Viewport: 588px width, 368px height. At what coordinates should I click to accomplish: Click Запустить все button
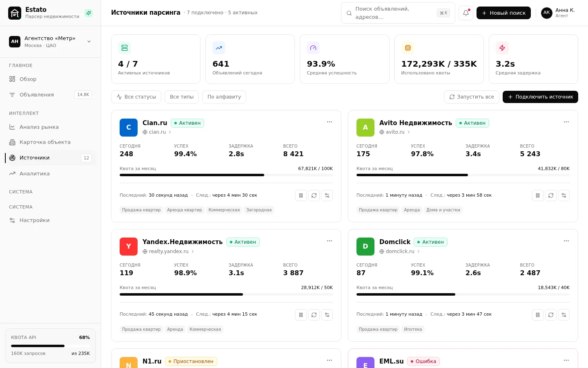472,97
